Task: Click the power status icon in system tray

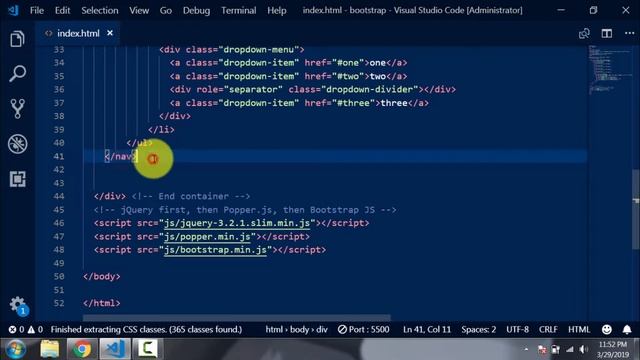Action: point(556,349)
